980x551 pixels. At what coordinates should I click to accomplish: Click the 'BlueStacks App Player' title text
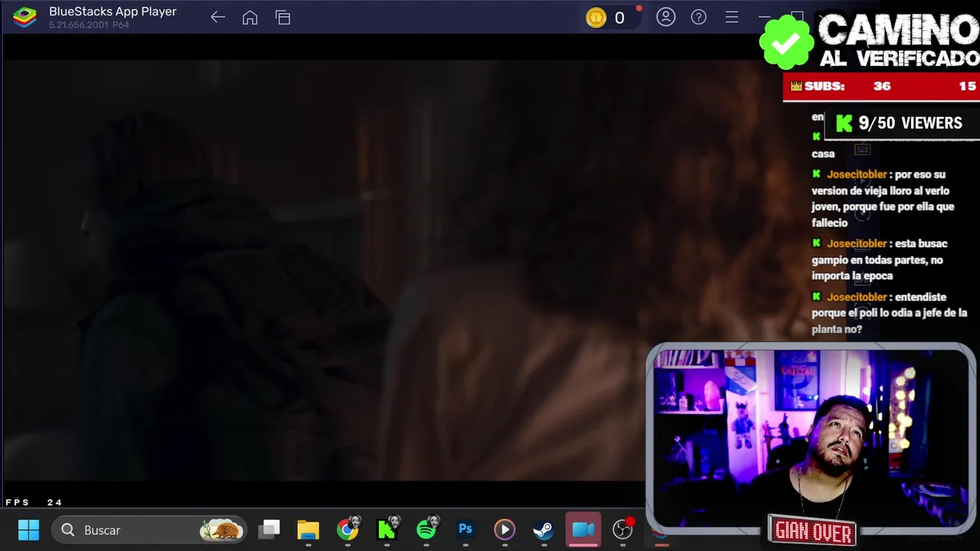click(x=113, y=11)
